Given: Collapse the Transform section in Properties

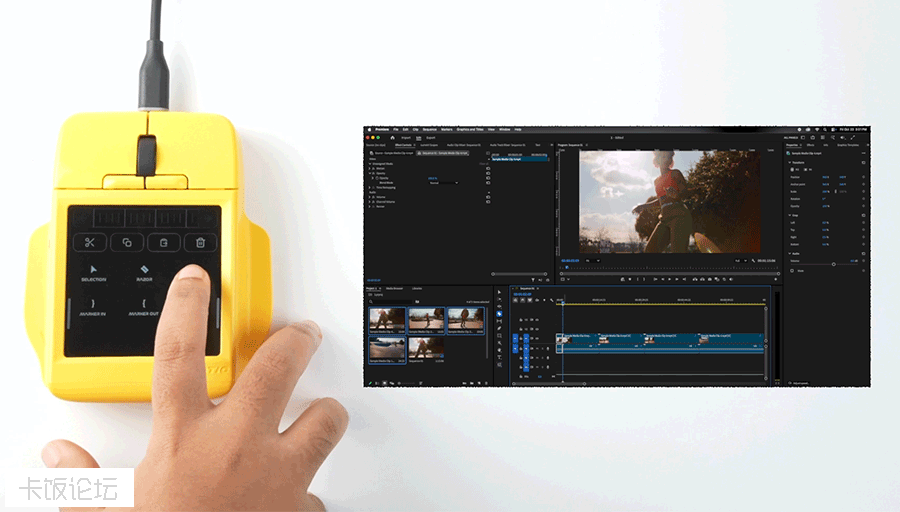Looking at the screenshot, I should [x=790, y=162].
